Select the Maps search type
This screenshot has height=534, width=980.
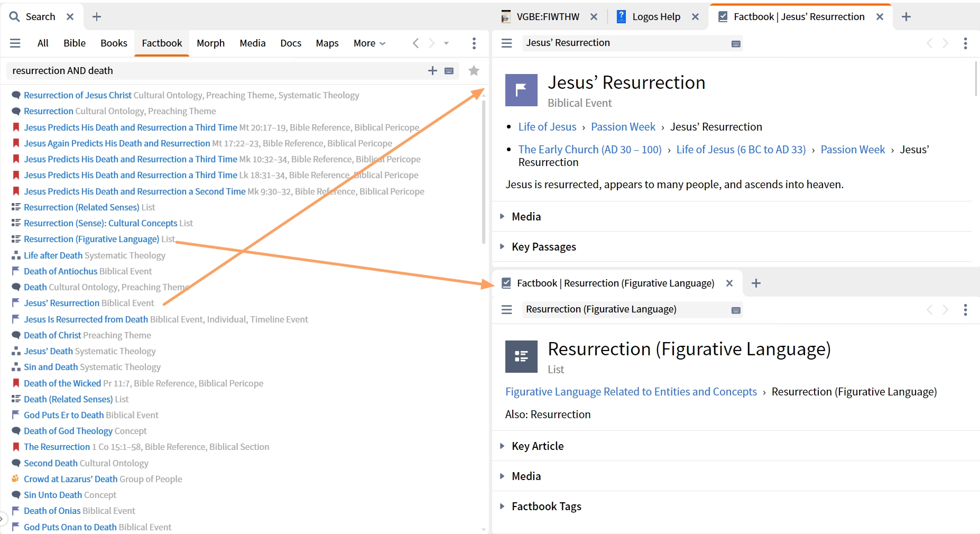[x=327, y=43]
